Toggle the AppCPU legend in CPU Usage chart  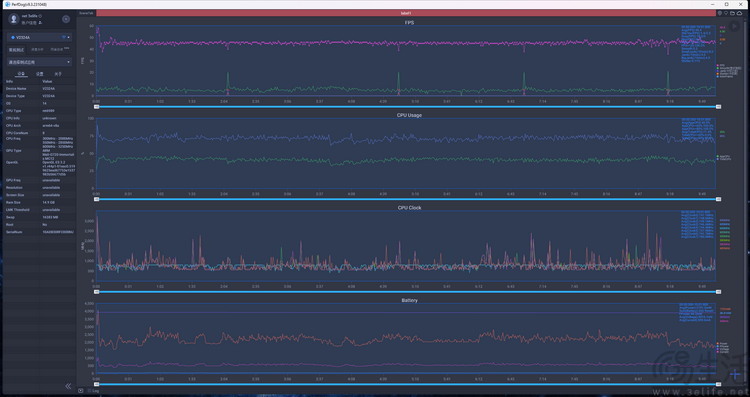pyautogui.click(x=723, y=156)
